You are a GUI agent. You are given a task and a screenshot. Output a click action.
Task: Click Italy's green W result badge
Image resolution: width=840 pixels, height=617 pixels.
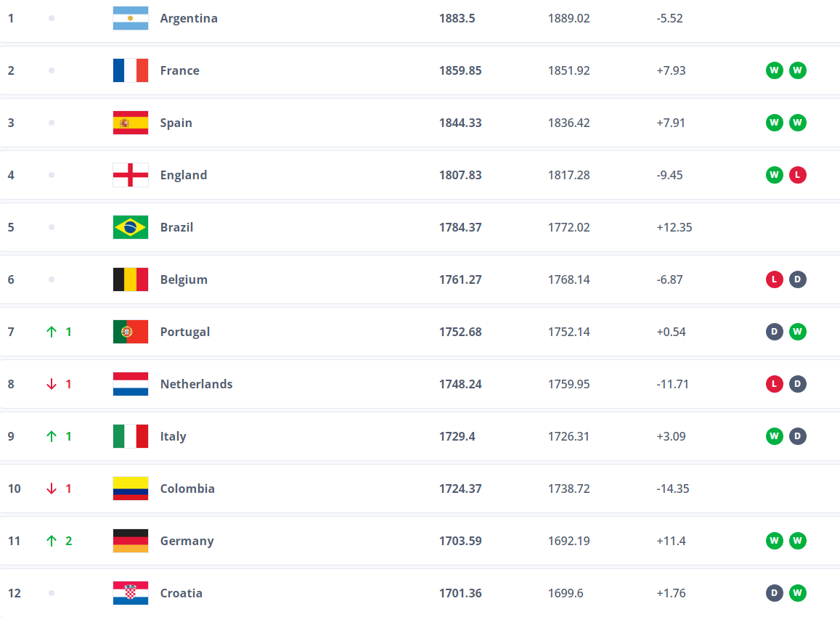pos(775,436)
